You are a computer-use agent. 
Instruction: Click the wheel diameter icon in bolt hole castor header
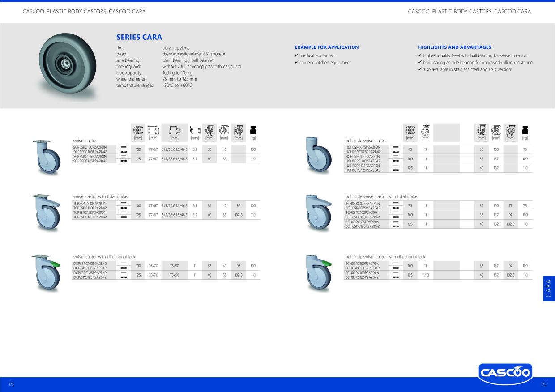click(x=410, y=130)
